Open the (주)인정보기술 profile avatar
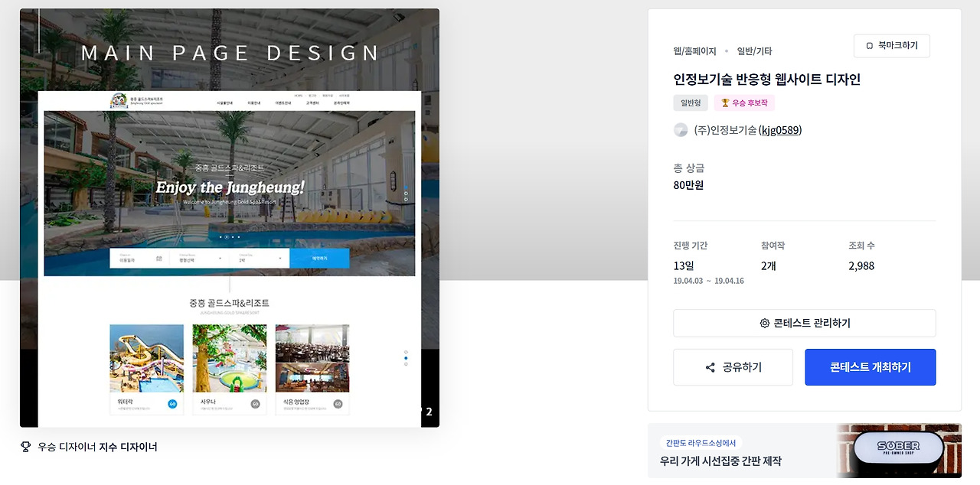 681,130
